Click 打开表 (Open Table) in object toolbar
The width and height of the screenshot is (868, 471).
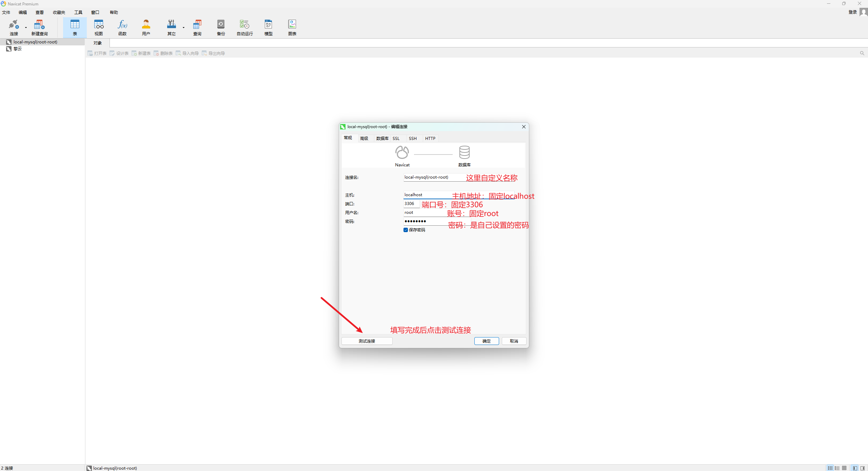click(x=97, y=53)
